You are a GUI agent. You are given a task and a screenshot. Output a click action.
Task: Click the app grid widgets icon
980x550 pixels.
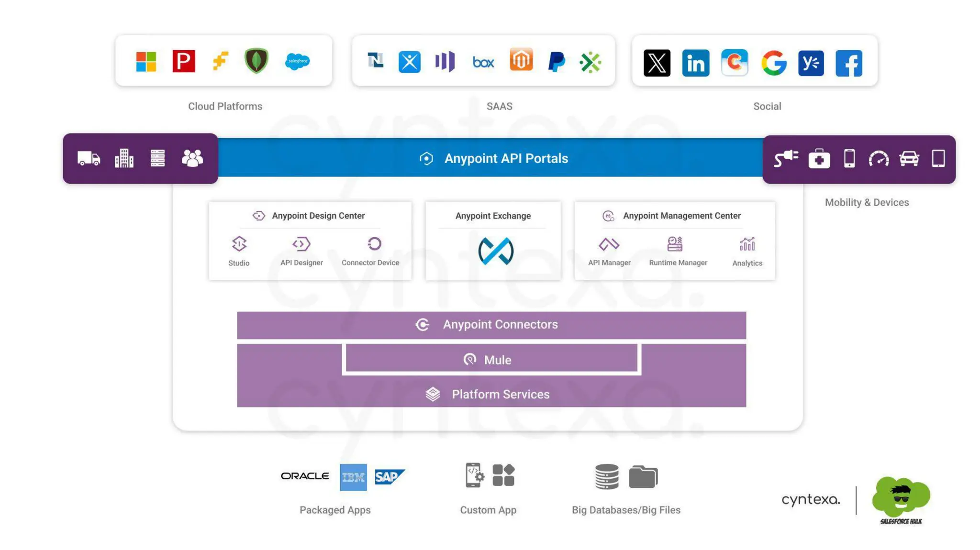point(503,475)
